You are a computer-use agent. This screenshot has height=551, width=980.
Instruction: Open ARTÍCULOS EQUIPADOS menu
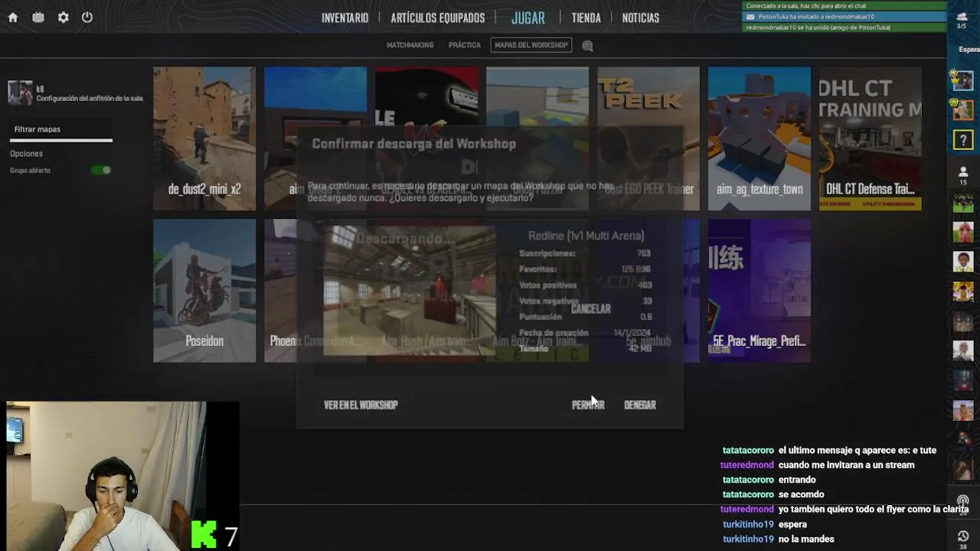tap(438, 18)
